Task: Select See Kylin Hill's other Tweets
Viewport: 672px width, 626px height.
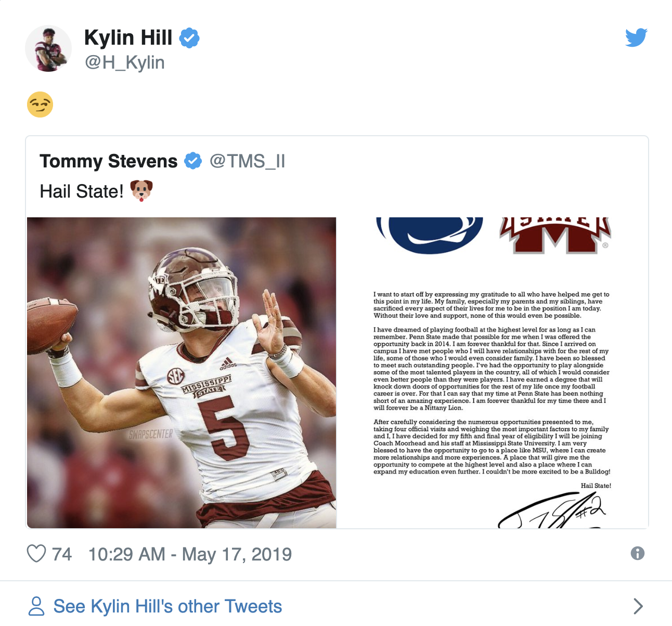Action: (x=167, y=606)
